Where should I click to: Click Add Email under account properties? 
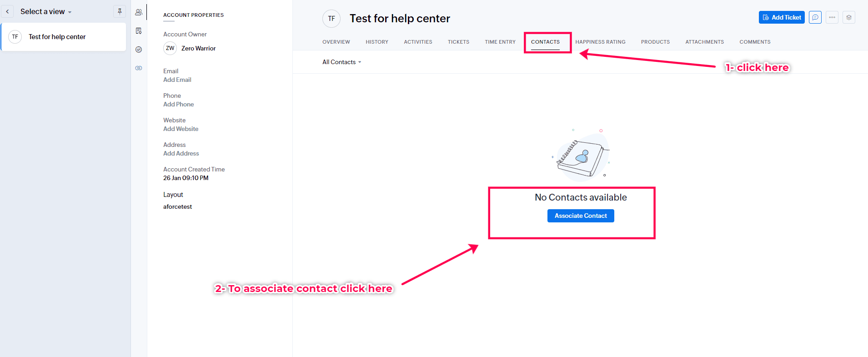click(177, 80)
